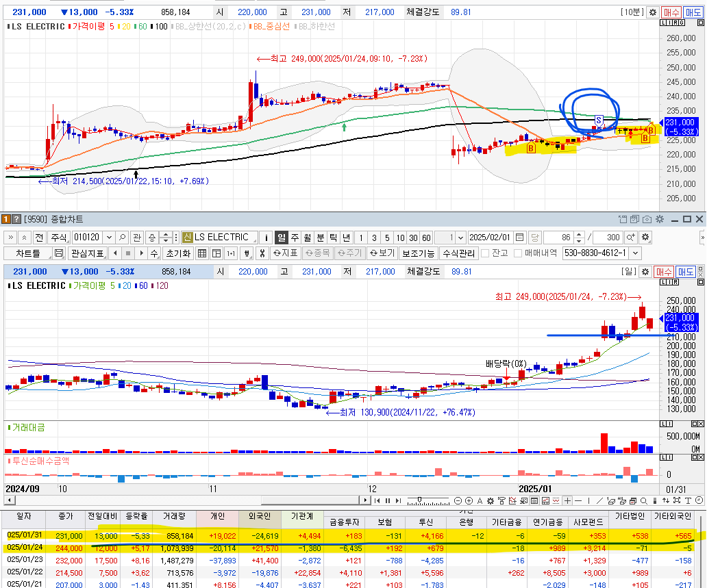Expand the double-chevron toolbar expander at left
The width and height of the screenshot is (707, 588).
click(11, 238)
